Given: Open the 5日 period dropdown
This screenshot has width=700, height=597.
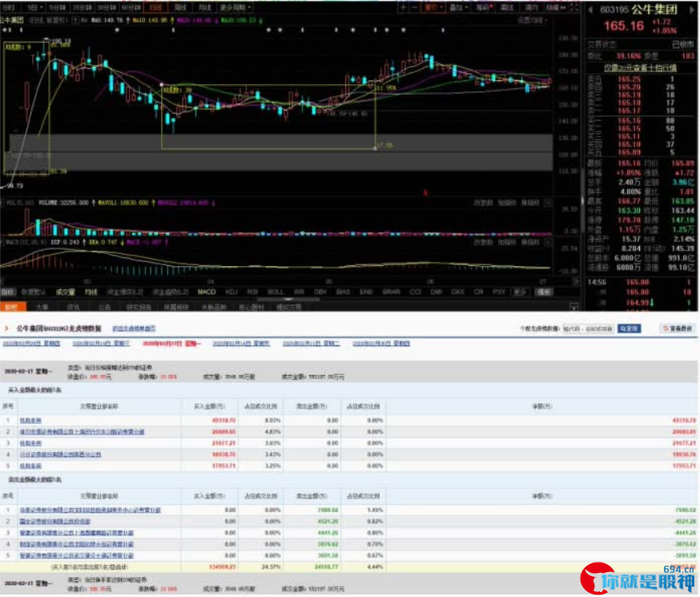Looking at the screenshot, I should [34, 7].
